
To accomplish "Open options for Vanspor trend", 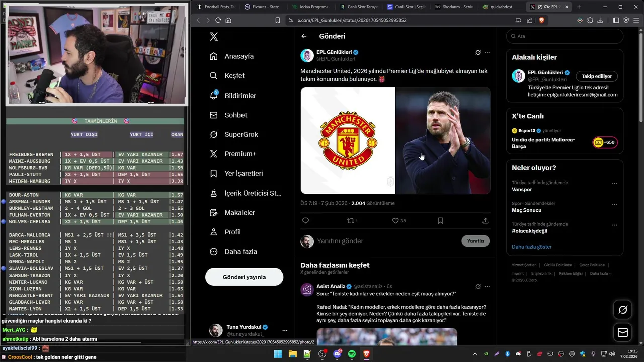I will 614,183.
